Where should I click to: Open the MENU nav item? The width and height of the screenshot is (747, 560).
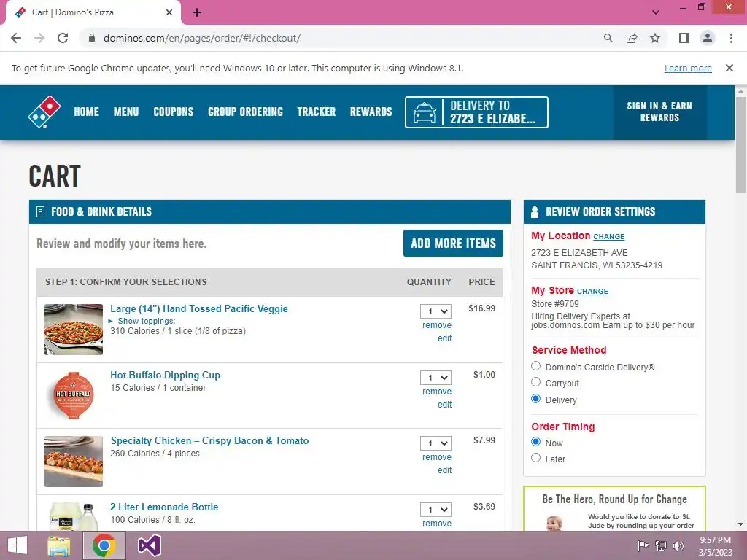(x=125, y=112)
